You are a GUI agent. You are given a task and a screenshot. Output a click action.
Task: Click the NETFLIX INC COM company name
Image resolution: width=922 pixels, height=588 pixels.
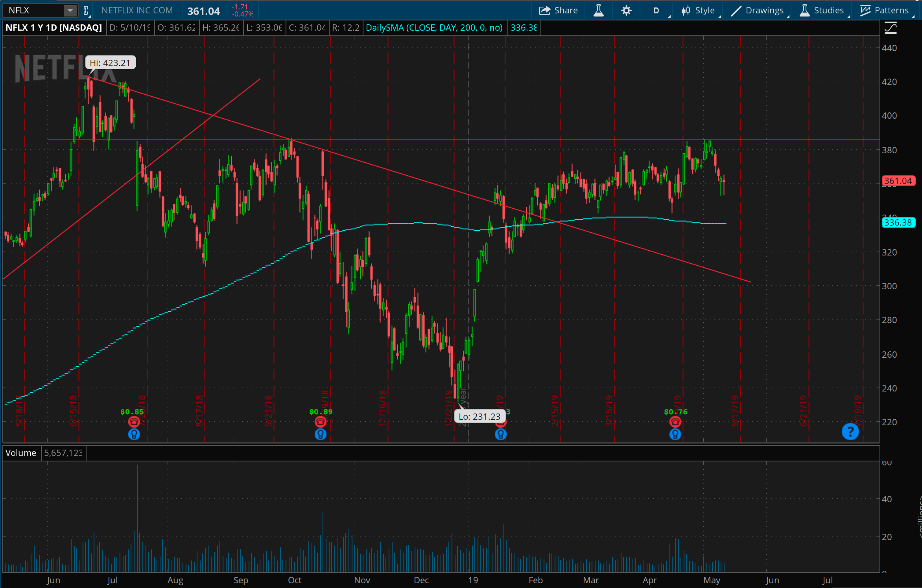click(137, 10)
